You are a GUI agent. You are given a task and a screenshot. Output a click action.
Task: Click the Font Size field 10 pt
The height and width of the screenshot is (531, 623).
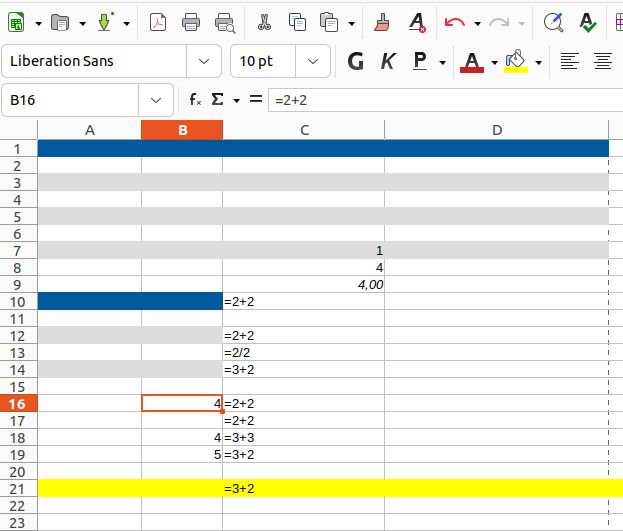click(x=263, y=61)
